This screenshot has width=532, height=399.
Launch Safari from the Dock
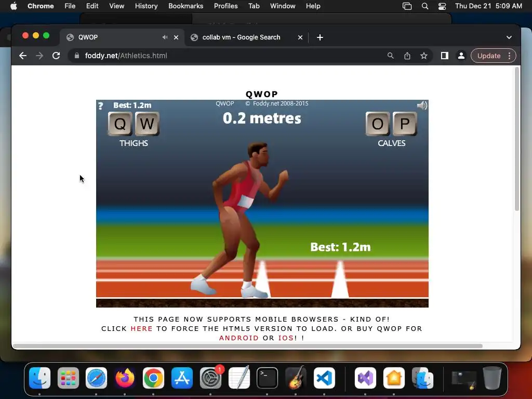[96, 378]
